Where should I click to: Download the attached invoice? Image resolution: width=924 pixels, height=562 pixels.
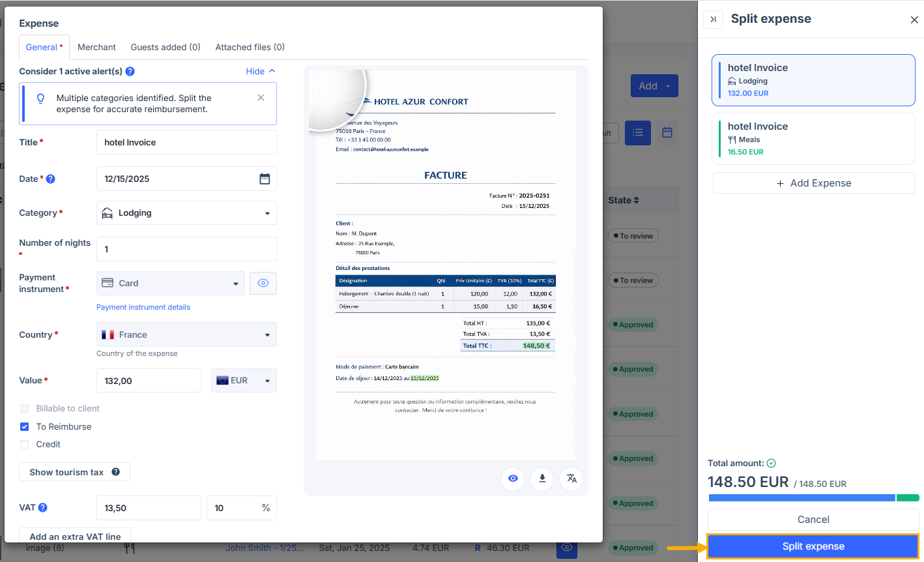(x=542, y=479)
